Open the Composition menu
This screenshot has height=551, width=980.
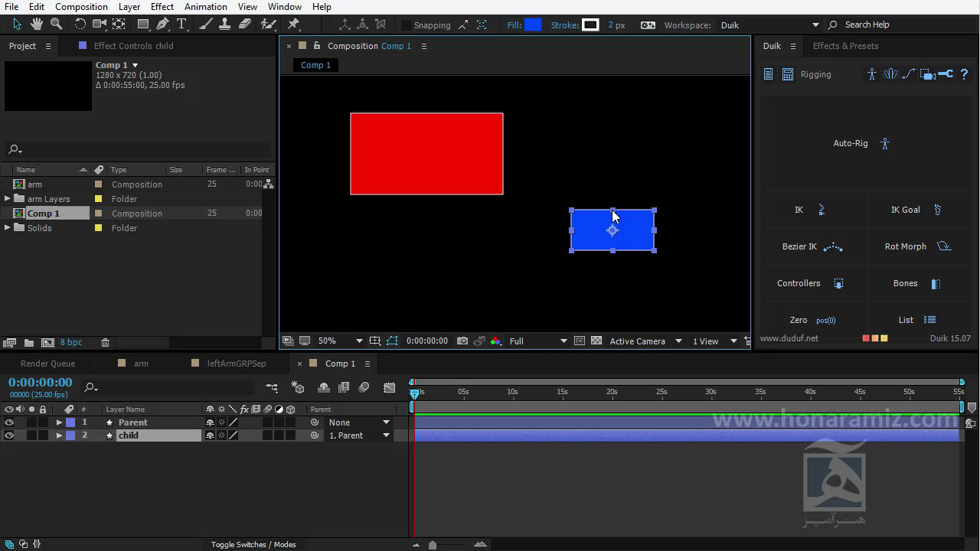click(81, 7)
